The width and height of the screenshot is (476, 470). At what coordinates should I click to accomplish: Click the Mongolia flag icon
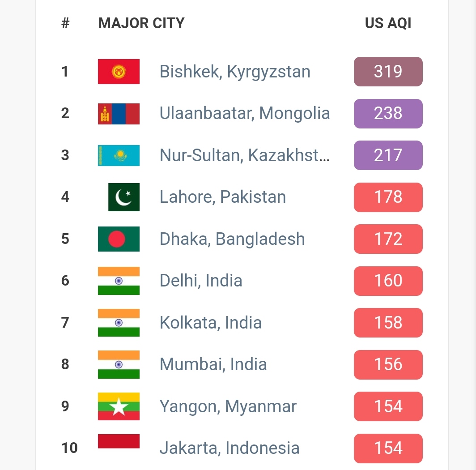pyautogui.click(x=119, y=114)
